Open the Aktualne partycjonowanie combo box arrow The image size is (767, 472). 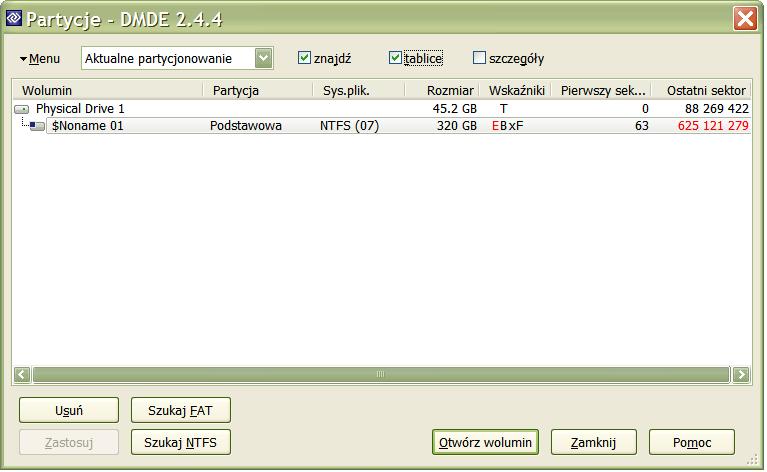coord(264,58)
